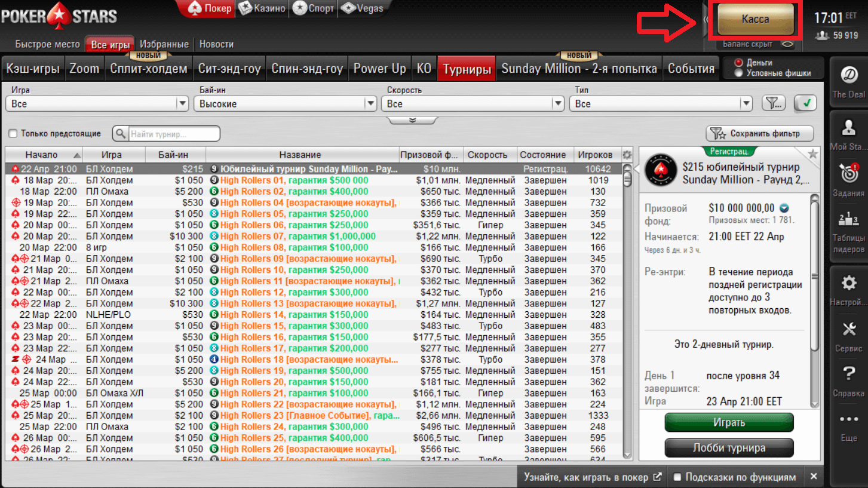868x488 pixels.
Task: Collapse panel with double-chevron near Касса
Action: [x=705, y=20]
